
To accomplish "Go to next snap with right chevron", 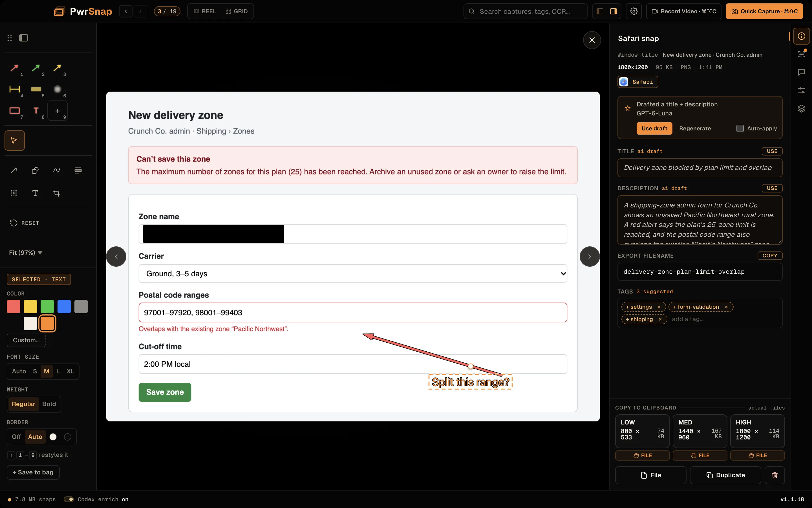I will pos(590,257).
